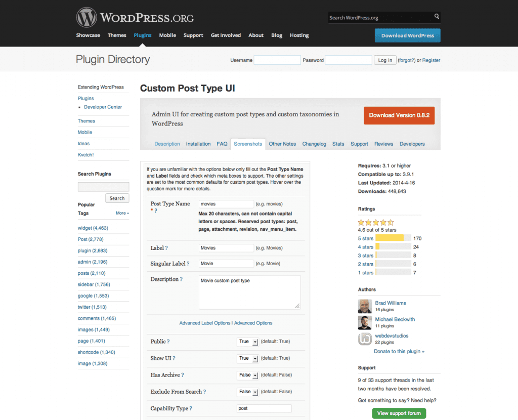518x420 pixels.
Task: Open Advanced Options link
Action: (253, 323)
